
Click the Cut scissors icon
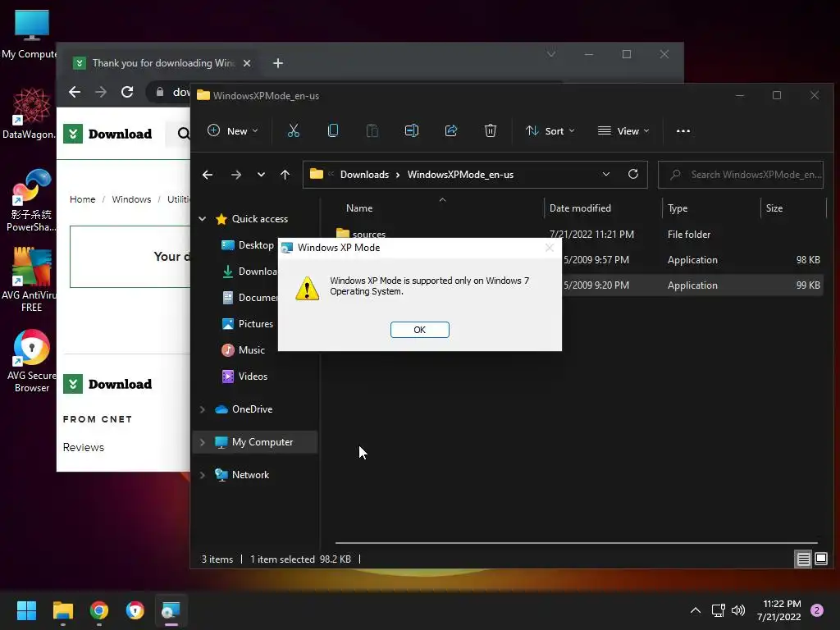tap(294, 130)
